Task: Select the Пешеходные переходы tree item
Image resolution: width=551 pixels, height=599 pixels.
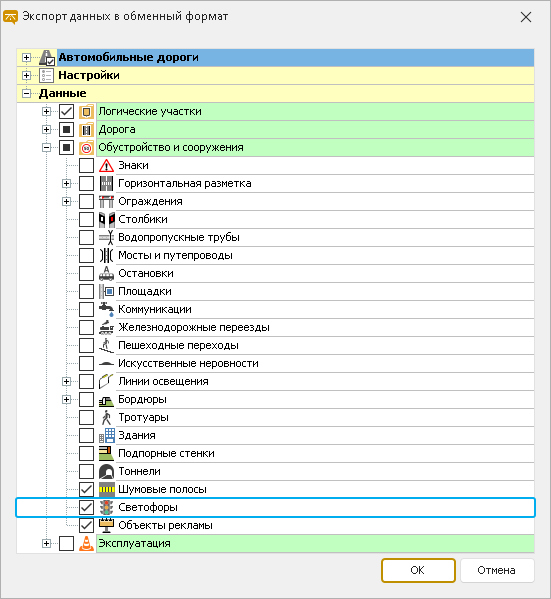Action: (x=178, y=345)
